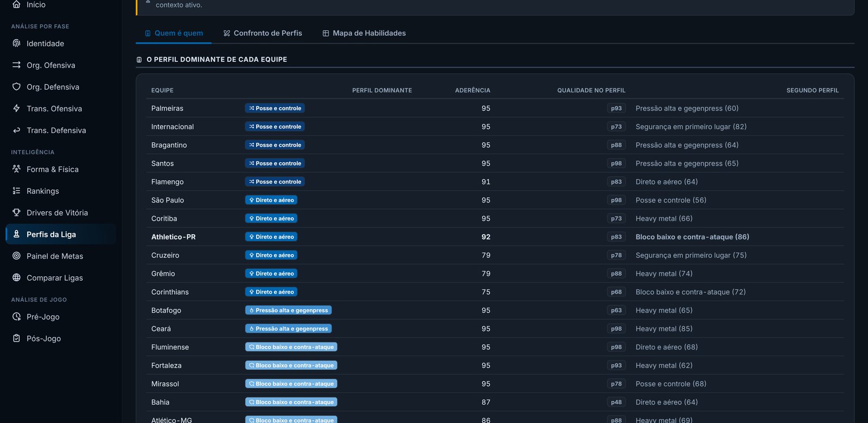Click São Paulo's Direto e aéreo badge
The image size is (868, 423).
271,200
